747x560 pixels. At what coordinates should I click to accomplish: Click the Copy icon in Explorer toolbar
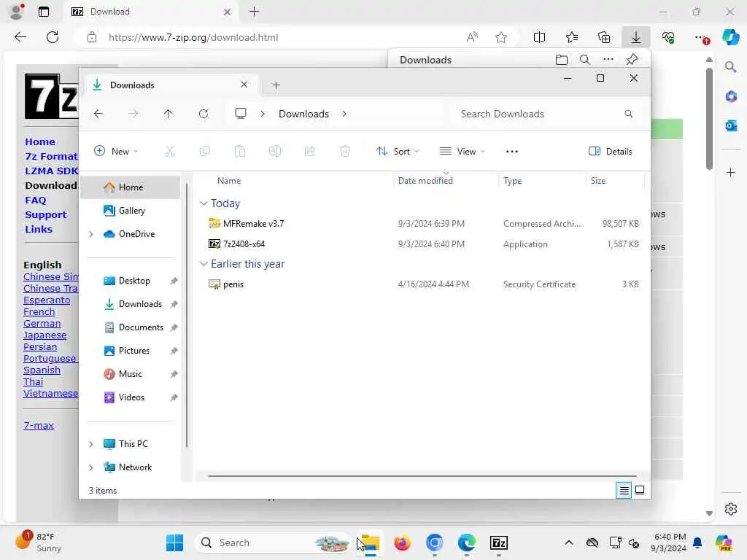(x=205, y=152)
